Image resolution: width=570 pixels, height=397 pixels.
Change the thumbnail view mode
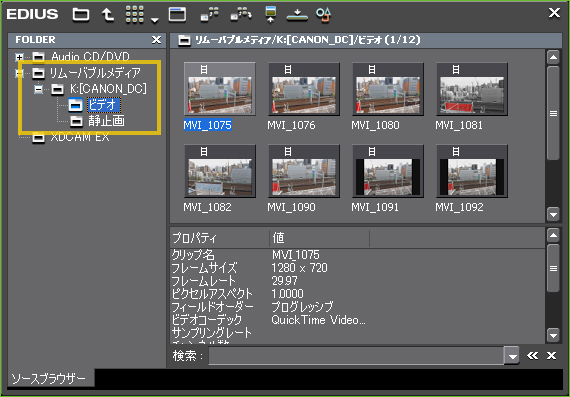click(x=135, y=15)
